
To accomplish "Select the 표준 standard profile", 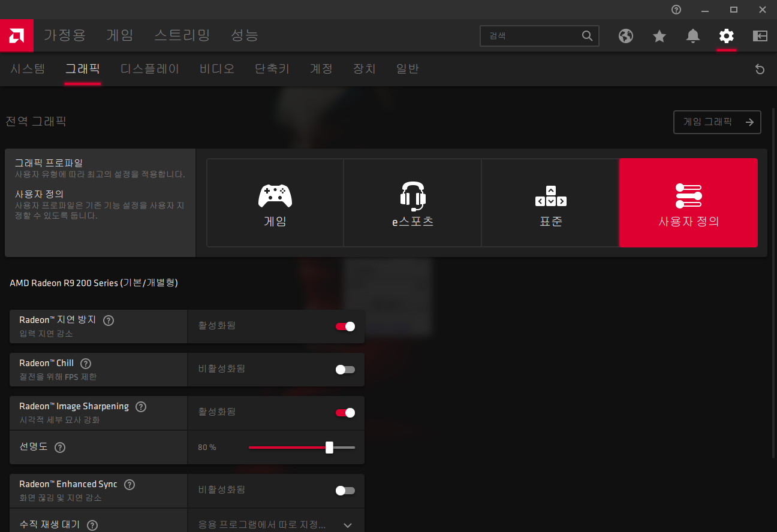I will (x=550, y=203).
